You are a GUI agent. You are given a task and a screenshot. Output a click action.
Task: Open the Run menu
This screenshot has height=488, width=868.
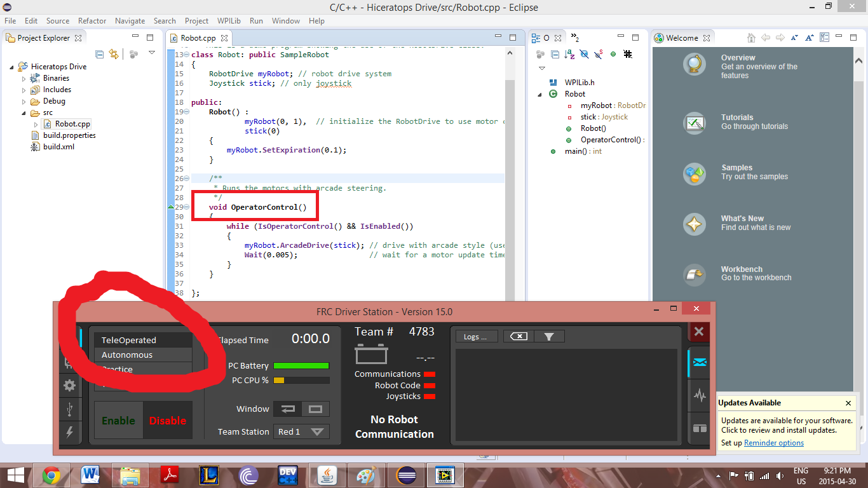pyautogui.click(x=256, y=20)
